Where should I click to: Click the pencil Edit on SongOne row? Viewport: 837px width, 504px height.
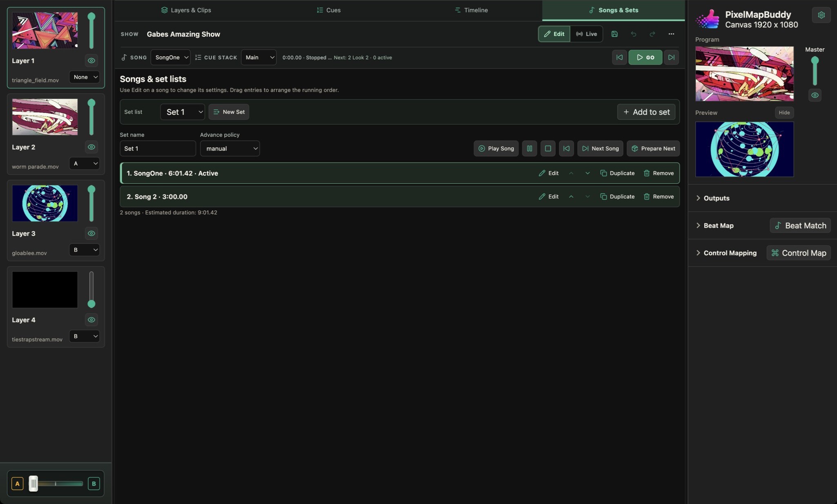click(x=548, y=173)
